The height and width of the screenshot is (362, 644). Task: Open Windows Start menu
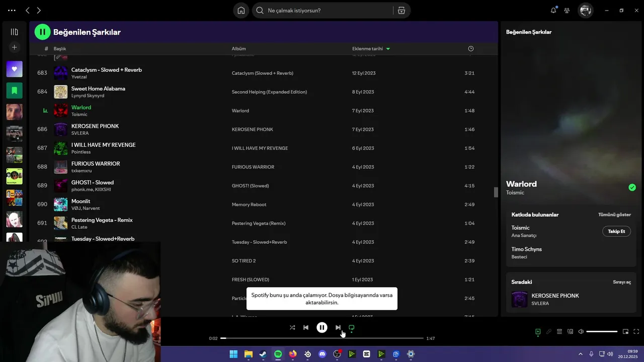coord(233,354)
